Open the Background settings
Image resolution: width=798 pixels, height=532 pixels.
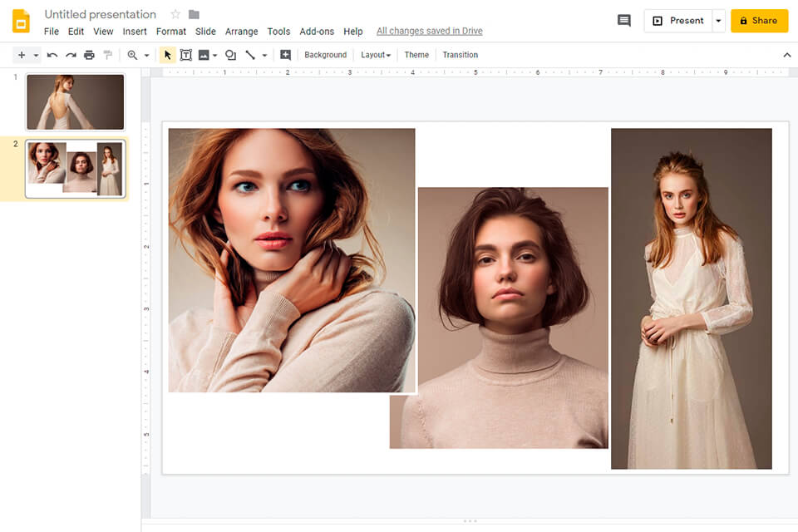(325, 55)
